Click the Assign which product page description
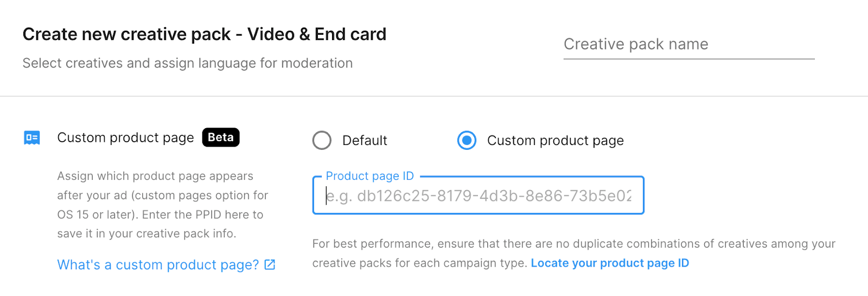The image size is (868, 296). (x=162, y=205)
